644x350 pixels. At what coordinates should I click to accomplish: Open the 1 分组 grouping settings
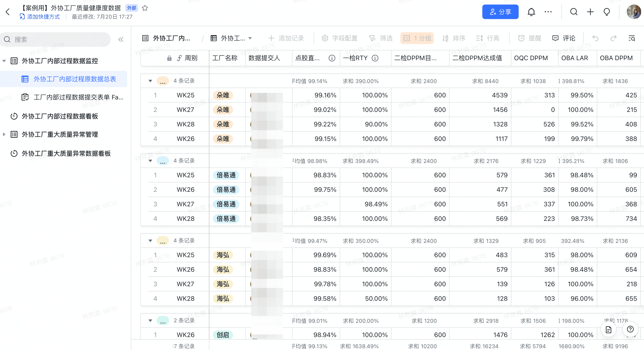[417, 38]
